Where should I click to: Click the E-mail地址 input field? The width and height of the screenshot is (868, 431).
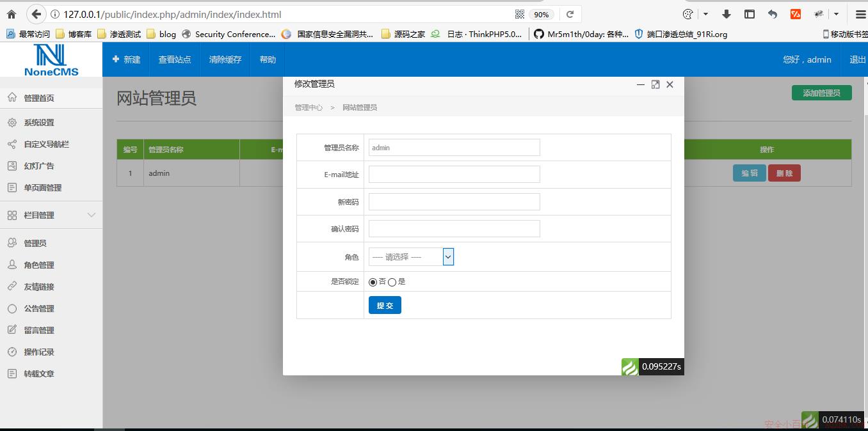pyautogui.click(x=454, y=174)
